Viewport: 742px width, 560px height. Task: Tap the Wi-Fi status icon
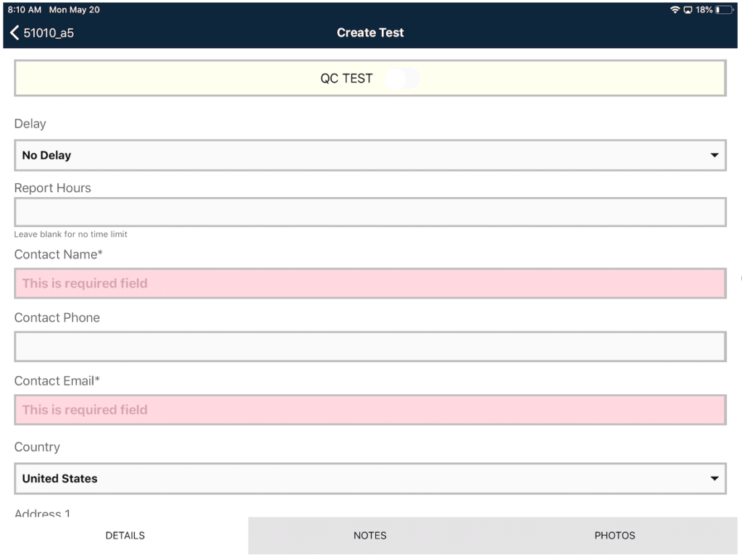(x=675, y=10)
